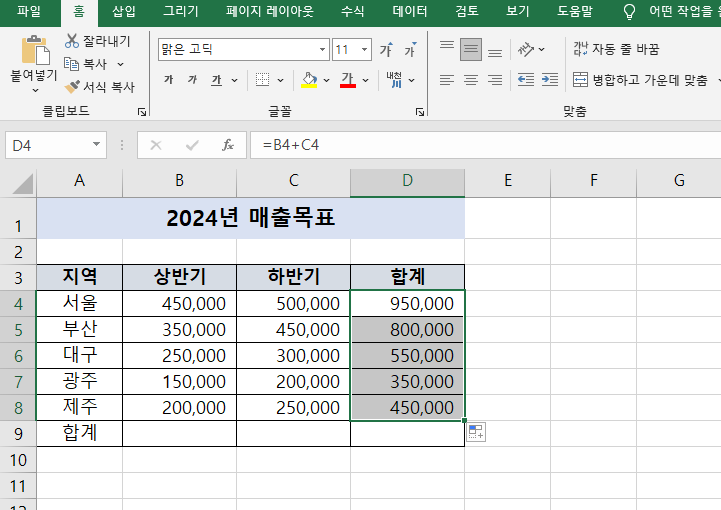Screen dimensions: 721x510
Task: Select the cell showing 800,000
Action: 407,329
